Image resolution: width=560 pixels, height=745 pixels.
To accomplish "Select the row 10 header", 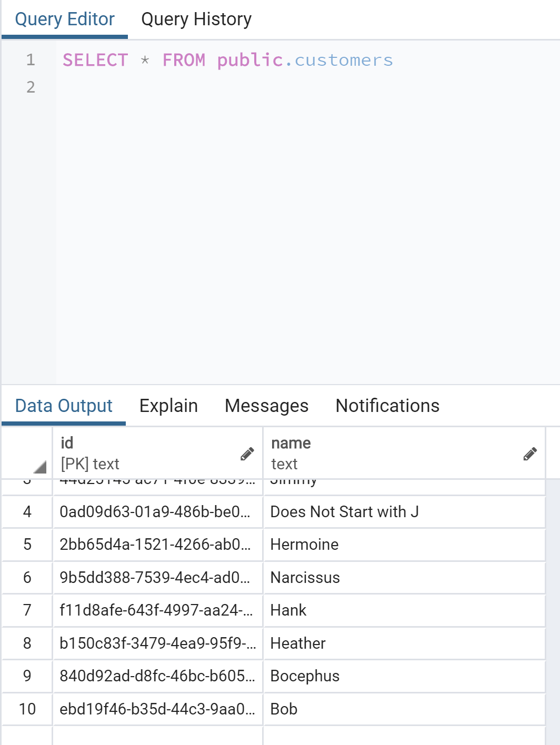I will [x=27, y=709].
